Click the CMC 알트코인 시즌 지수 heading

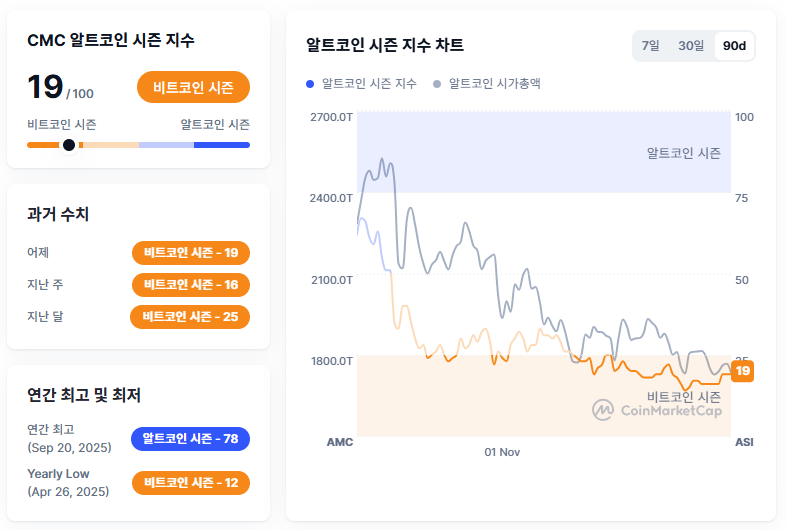click(111, 41)
